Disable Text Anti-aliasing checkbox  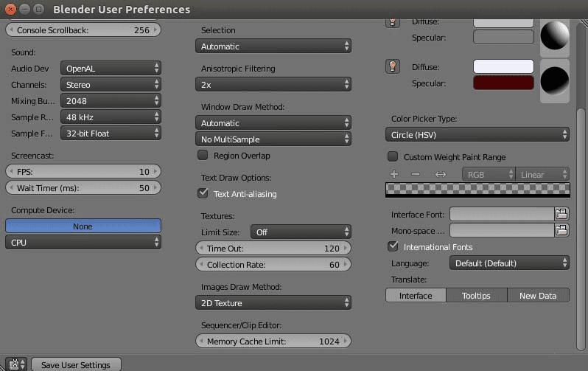[203, 194]
